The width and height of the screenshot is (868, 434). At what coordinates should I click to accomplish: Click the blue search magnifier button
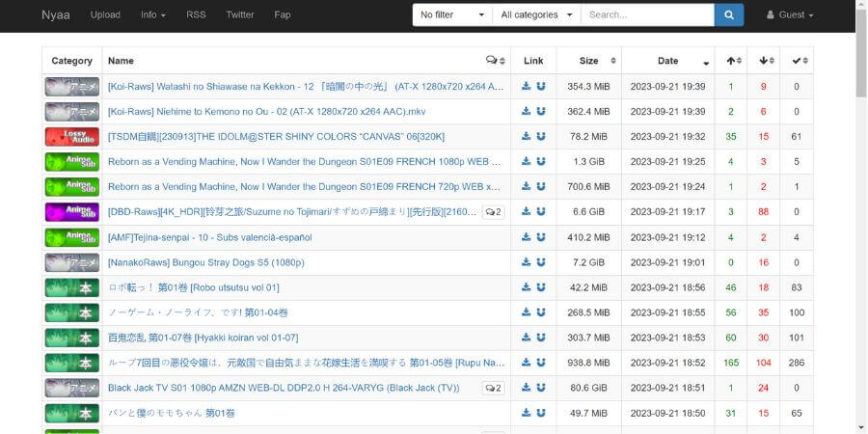coord(728,14)
